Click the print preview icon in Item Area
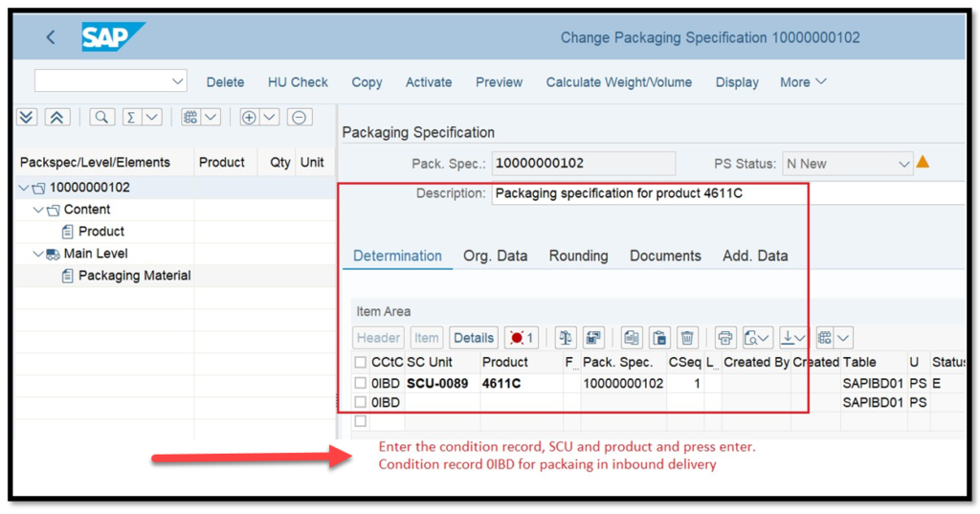Viewport: 980px width, 514px height. 751,338
